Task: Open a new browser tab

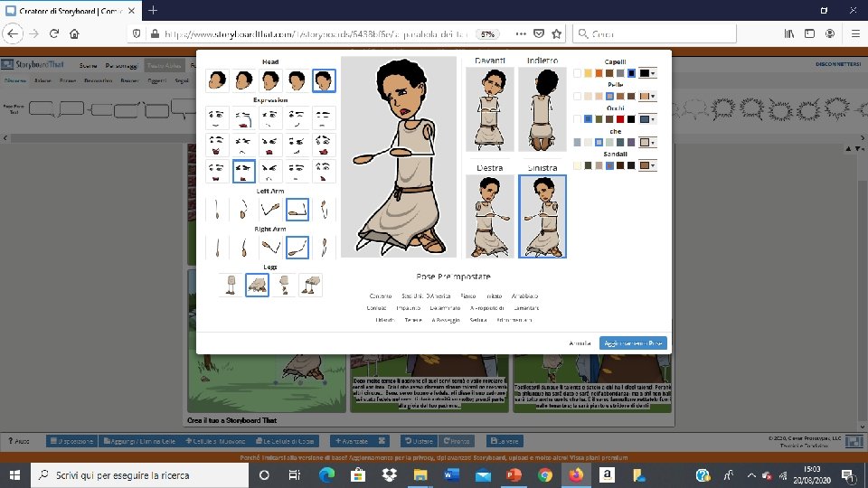Action: click(x=153, y=11)
